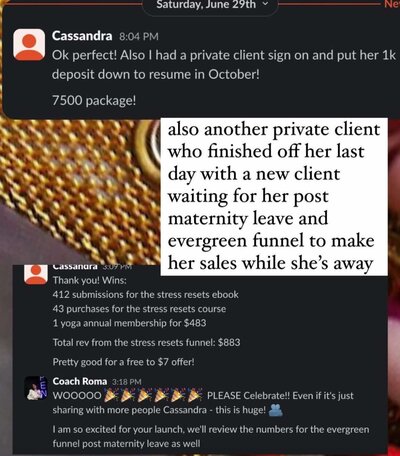Click the 'Total rev from the stress resets funnel' line
The image size is (400, 456).
click(146, 342)
